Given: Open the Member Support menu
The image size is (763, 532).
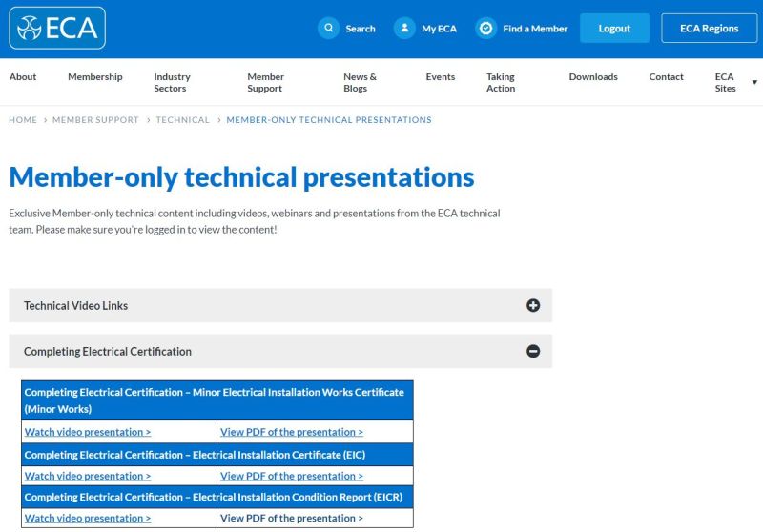Looking at the screenshot, I should (265, 82).
